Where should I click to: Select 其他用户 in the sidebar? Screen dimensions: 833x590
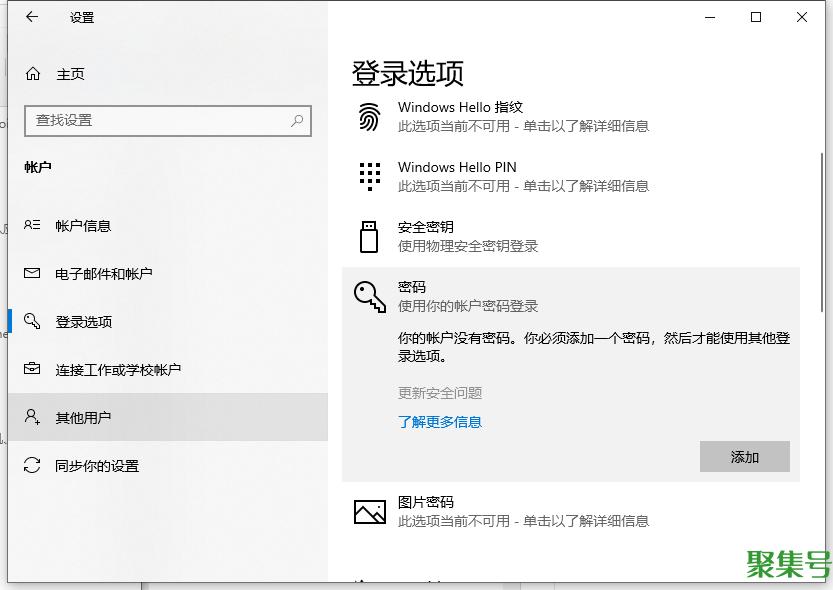pyautogui.click(x=168, y=417)
